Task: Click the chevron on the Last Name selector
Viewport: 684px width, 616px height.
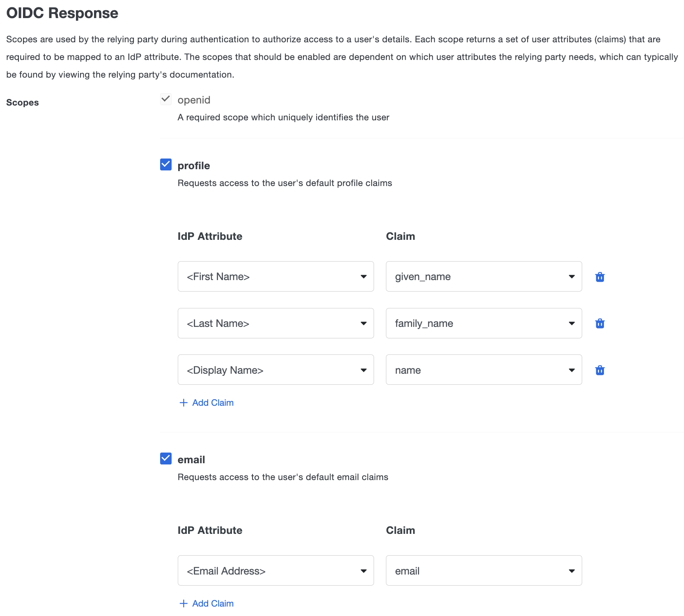Action: 363,324
